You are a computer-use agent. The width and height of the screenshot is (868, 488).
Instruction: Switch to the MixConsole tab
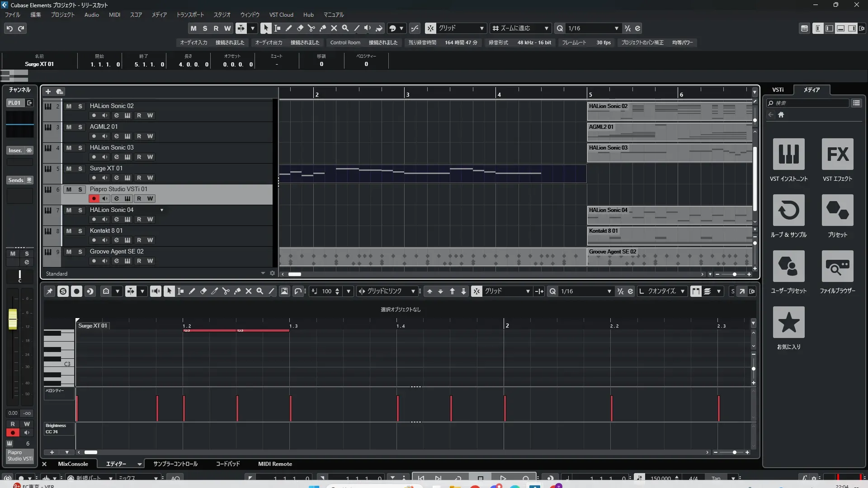pos(73,464)
